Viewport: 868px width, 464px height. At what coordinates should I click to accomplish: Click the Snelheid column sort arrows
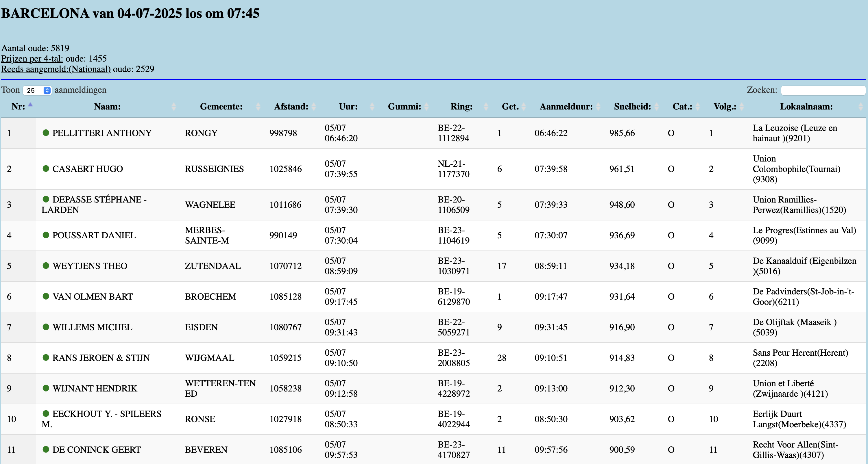pyautogui.click(x=657, y=107)
